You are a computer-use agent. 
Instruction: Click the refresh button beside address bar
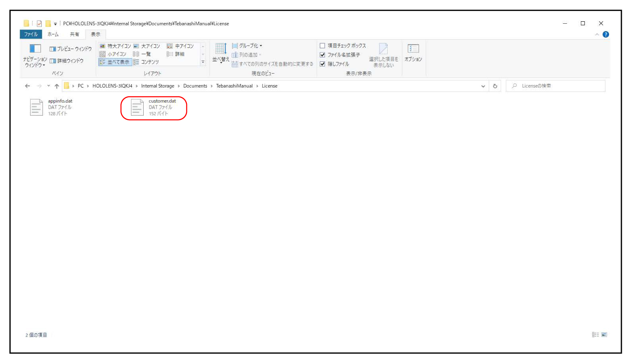[495, 86]
